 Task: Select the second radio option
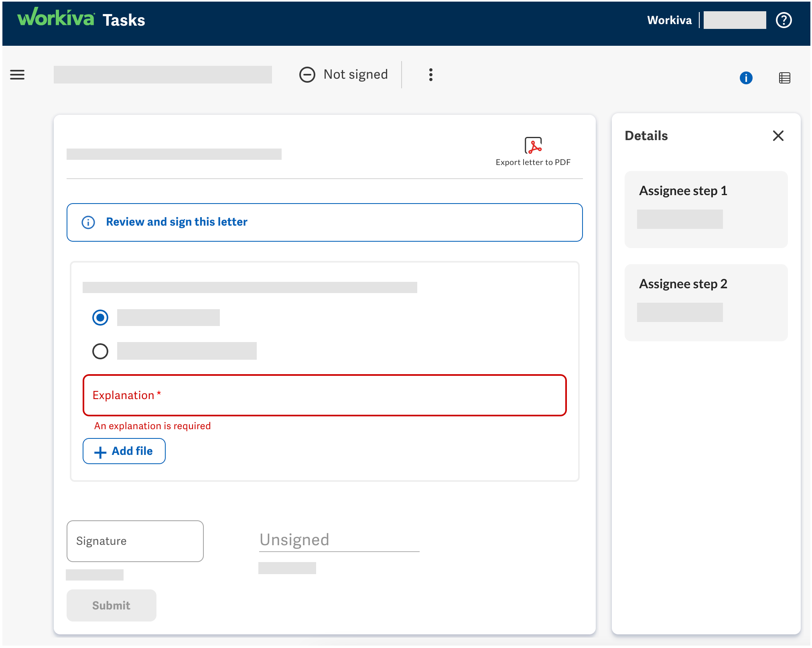point(100,351)
